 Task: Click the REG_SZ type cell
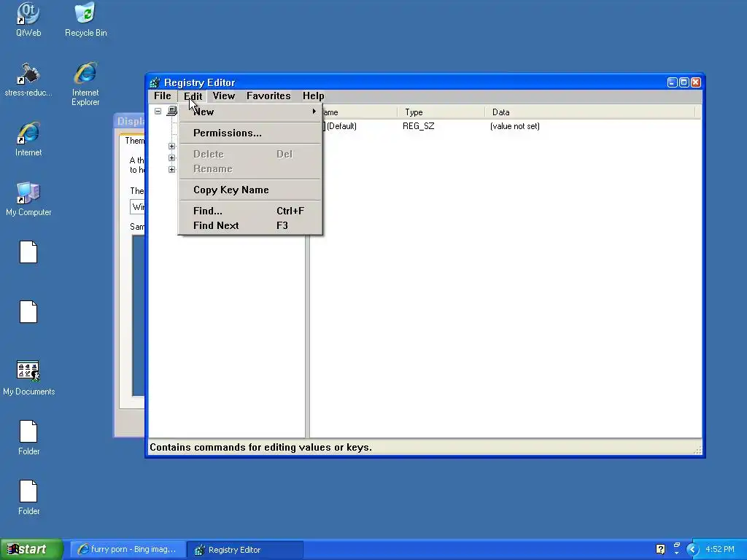coord(418,126)
